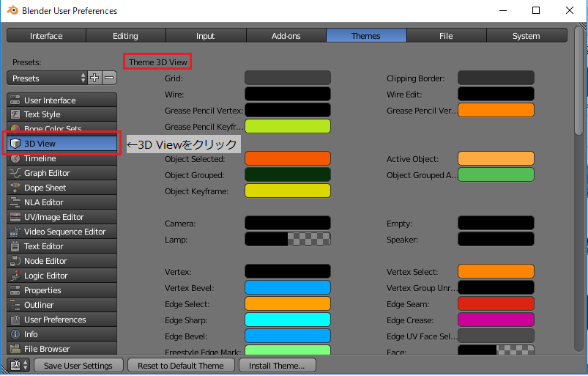
Task: Open the Lamp color swatch
Action: tap(288, 239)
